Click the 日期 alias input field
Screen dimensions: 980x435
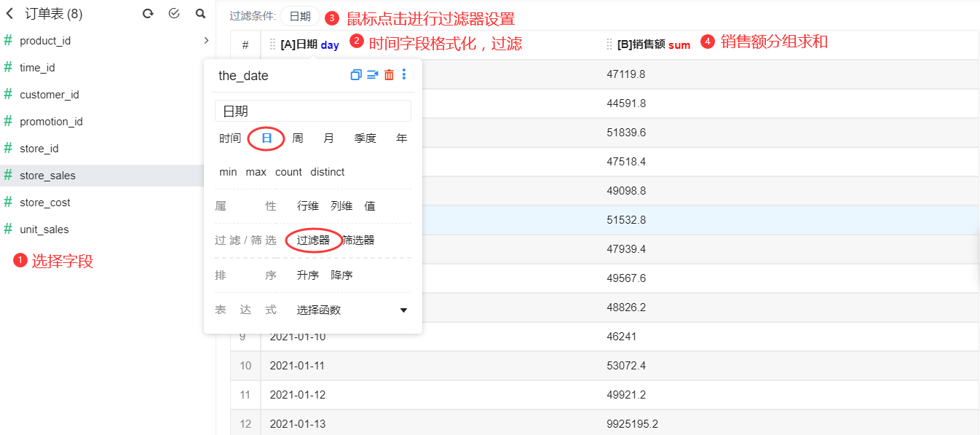[x=313, y=111]
